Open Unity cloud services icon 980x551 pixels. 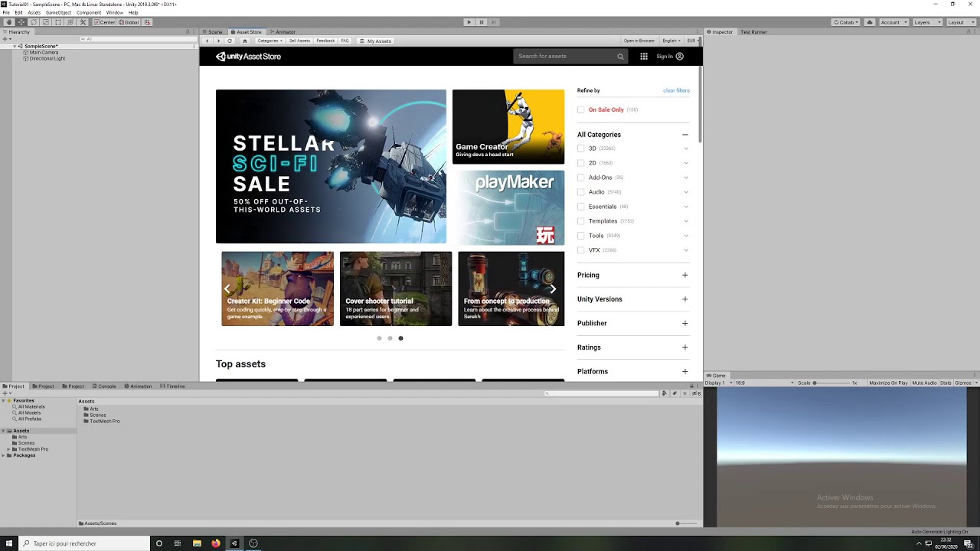tap(868, 22)
